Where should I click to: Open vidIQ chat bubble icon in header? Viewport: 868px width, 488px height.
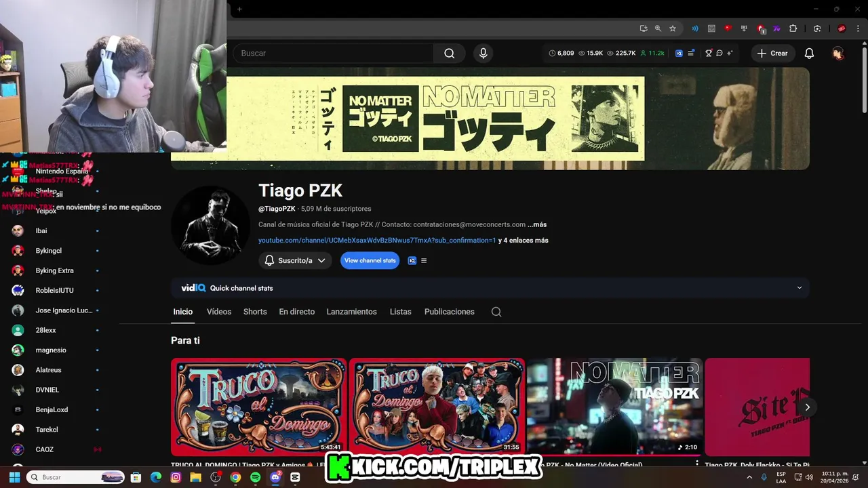coord(719,53)
